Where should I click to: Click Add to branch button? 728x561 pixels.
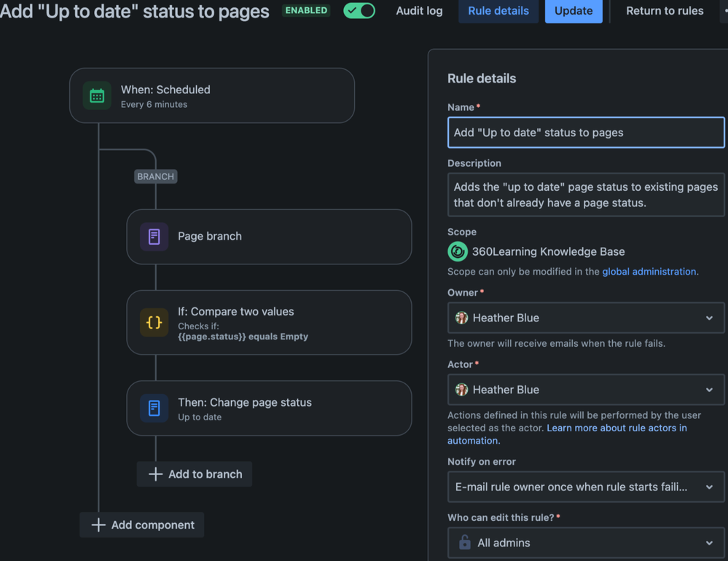195,474
